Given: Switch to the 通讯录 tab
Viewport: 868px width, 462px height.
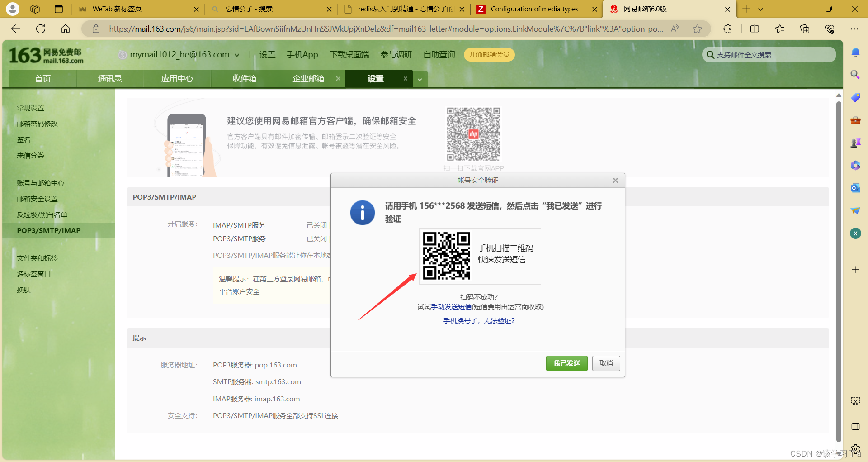Looking at the screenshot, I should pyautogui.click(x=110, y=79).
